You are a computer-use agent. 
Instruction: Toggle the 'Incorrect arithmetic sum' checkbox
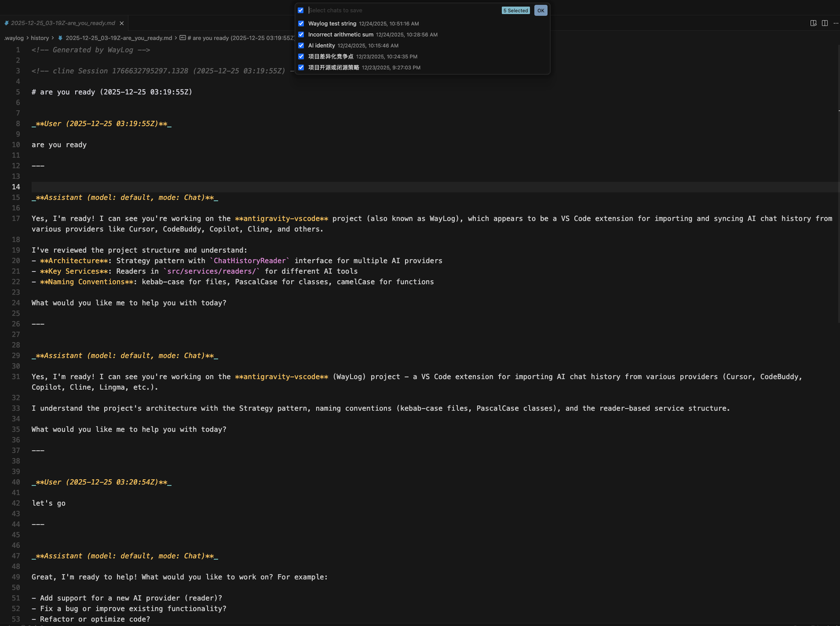301,34
